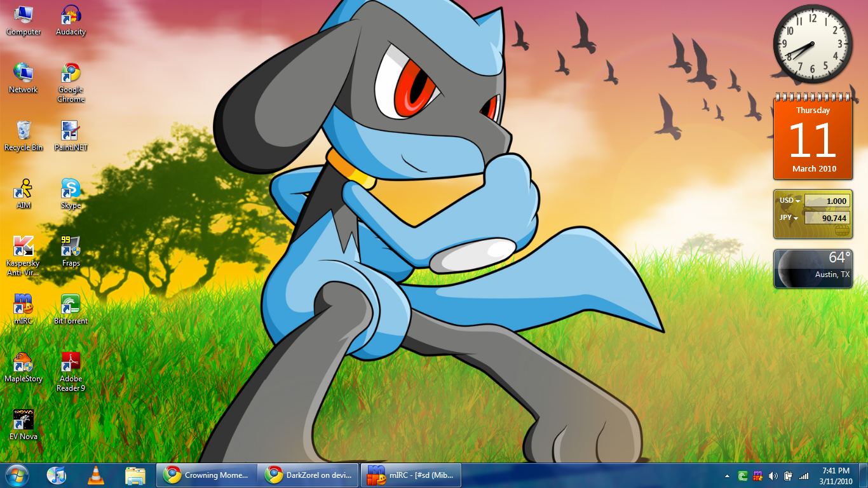Select the EV Nova desktop shortcut

click(24, 426)
